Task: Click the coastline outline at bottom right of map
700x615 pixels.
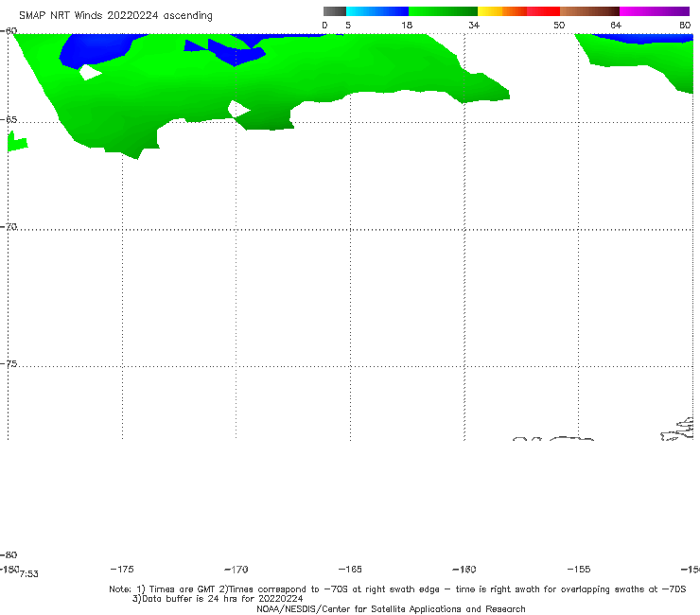Action: [677, 430]
